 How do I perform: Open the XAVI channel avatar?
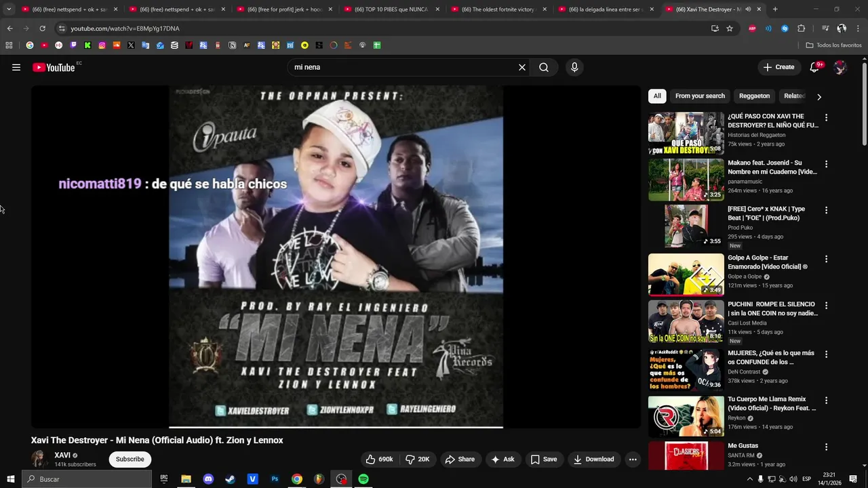click(x=40, y=459)
